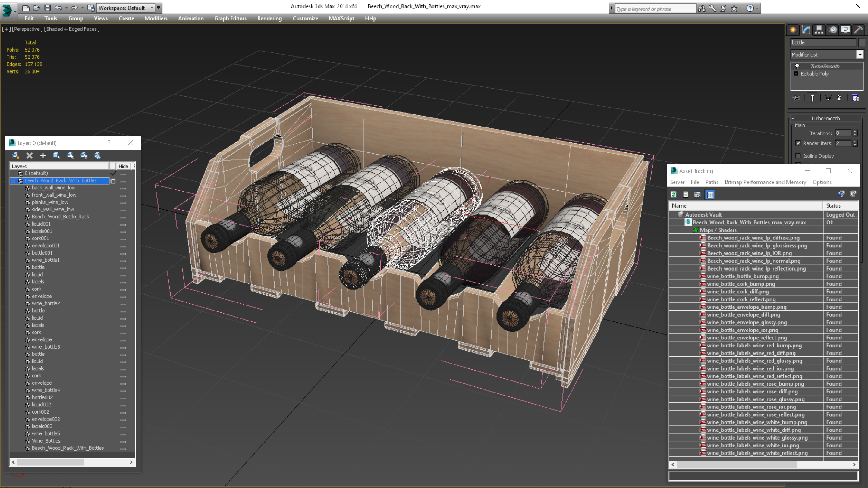Screen dimensions: 868x488
Task: Expand the Editable Poly sub-object tree
Action: click(x=796, y=74)
